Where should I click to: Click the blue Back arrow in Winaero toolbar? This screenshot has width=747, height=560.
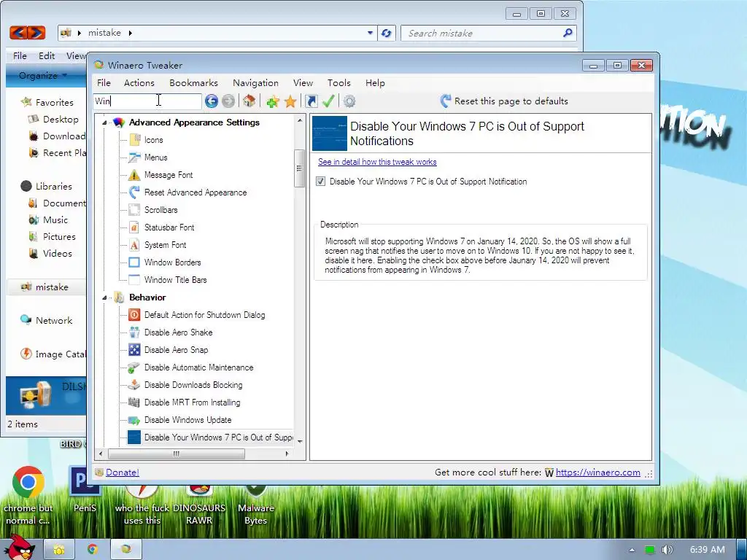point(212,101)
